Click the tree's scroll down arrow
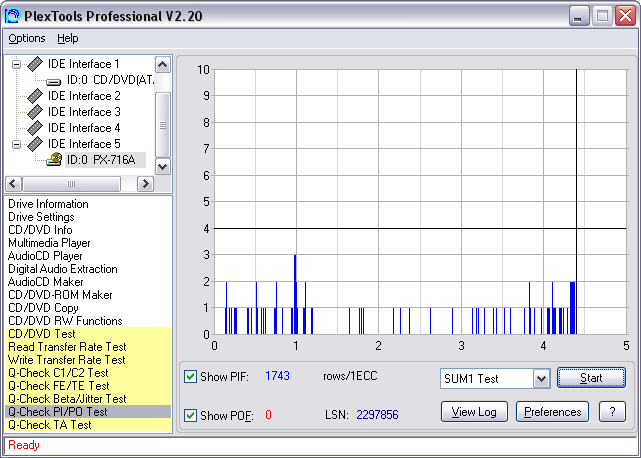 [163, 166]
